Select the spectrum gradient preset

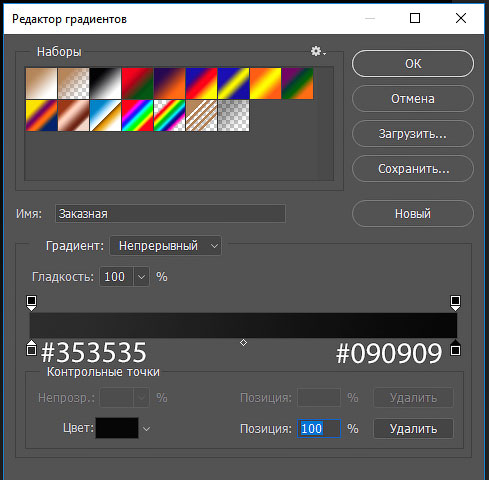point(137,116)
